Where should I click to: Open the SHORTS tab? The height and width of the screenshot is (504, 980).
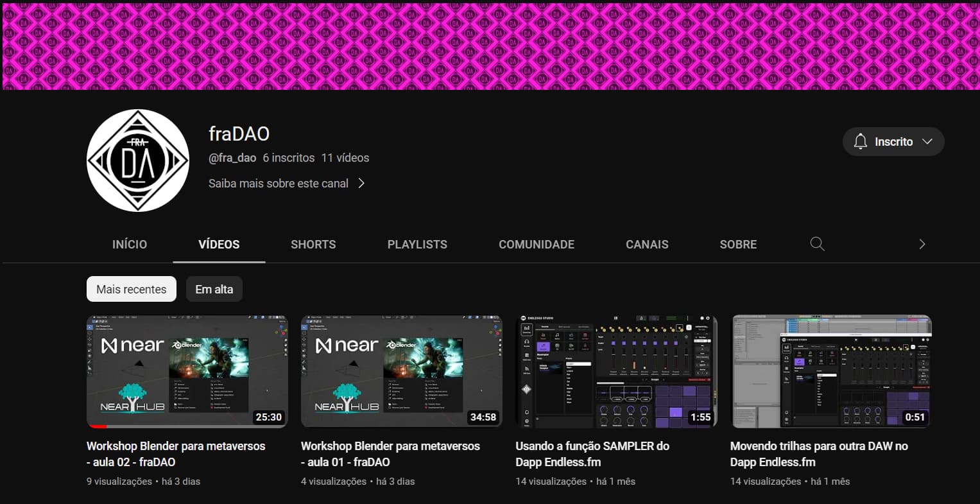313,244
